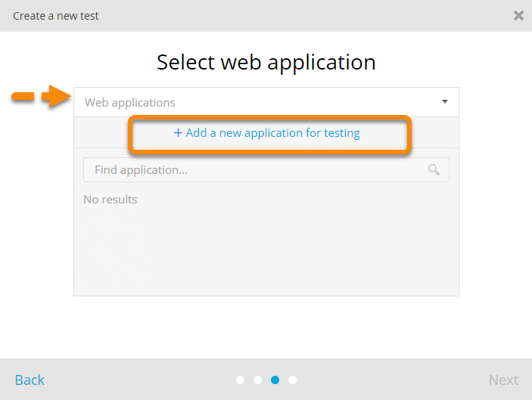
Task: Jump to the fourth wizard step dot
Action: pyautogui.click(x=292, y=380)
